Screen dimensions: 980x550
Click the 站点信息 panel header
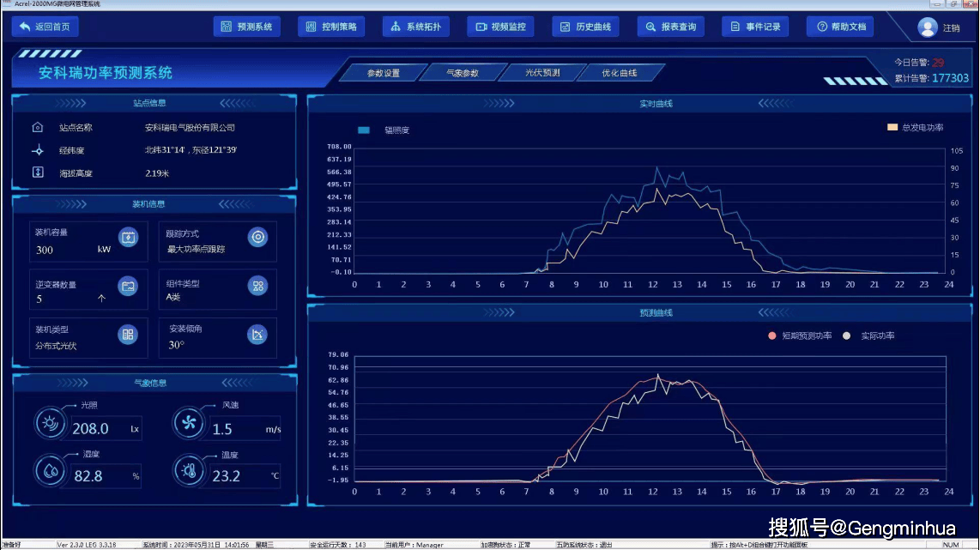(149, 103)
